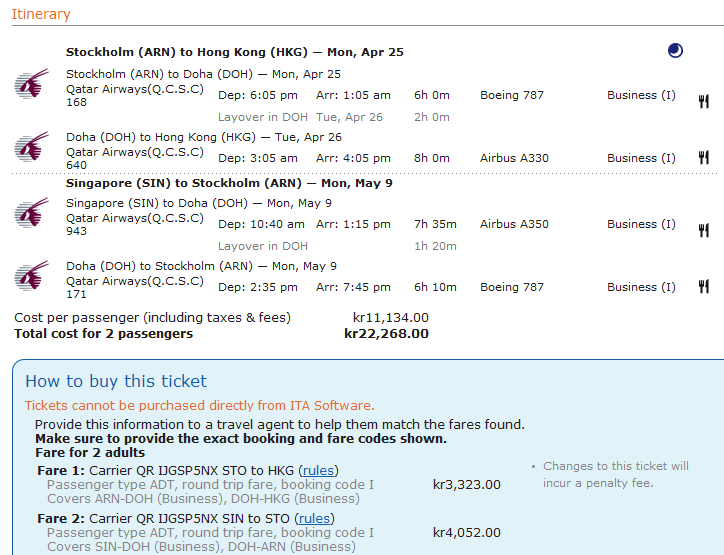The width and height of the screenshot is (724, 555).
Task: Click meal icon on Stockholm to Doha flight
Action: click(703, 100)
